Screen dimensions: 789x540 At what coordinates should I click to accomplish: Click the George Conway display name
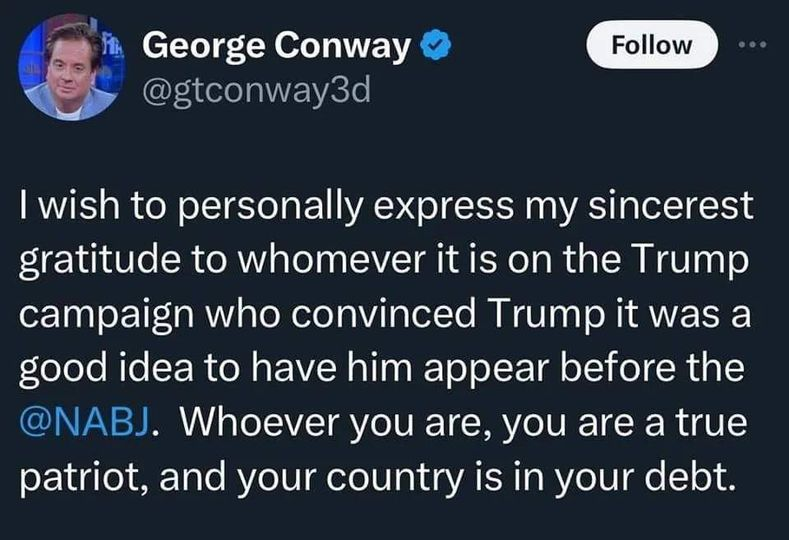[276, 47]
